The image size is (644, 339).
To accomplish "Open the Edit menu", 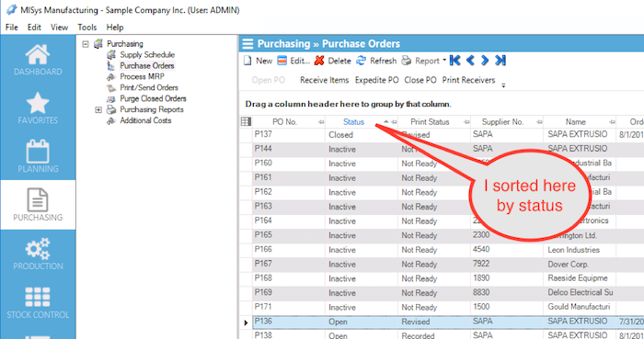I will 34,28.
